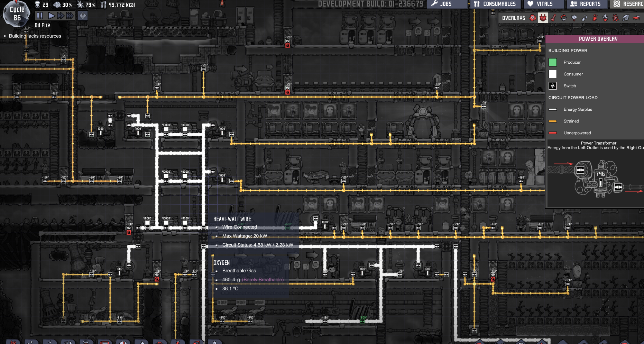The height and width of the screenshot is (344, 644).
Task: Show the Germ overlay in the Overlays bar
Action: [616, 18]
